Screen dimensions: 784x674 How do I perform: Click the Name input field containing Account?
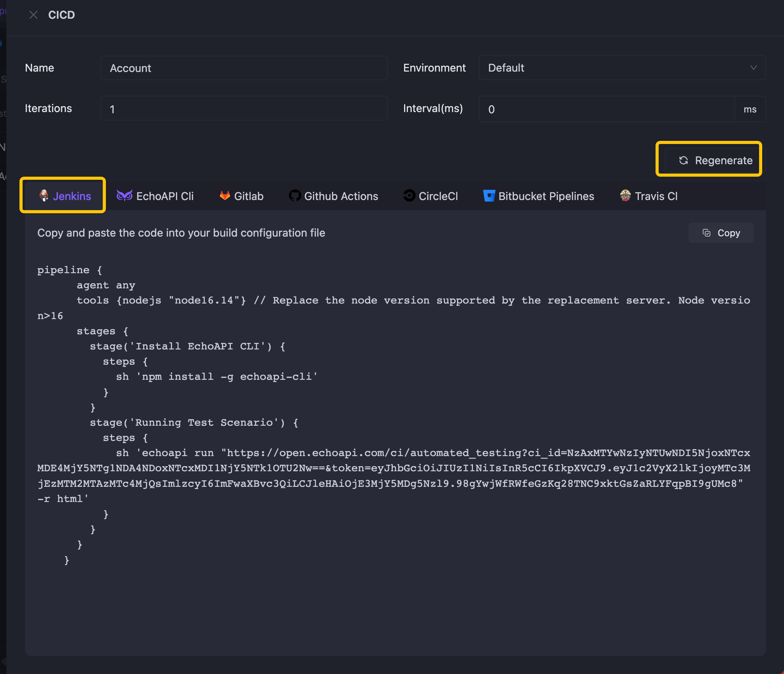click(x=244, y=68)
